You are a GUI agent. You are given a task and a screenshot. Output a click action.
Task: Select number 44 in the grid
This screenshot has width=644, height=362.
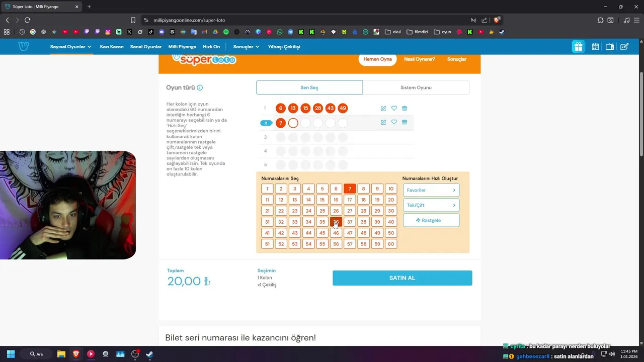click(x=308, y=233)
